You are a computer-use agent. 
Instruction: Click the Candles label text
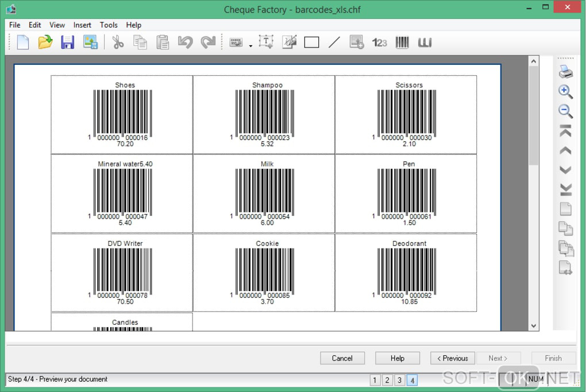point(125,322)
